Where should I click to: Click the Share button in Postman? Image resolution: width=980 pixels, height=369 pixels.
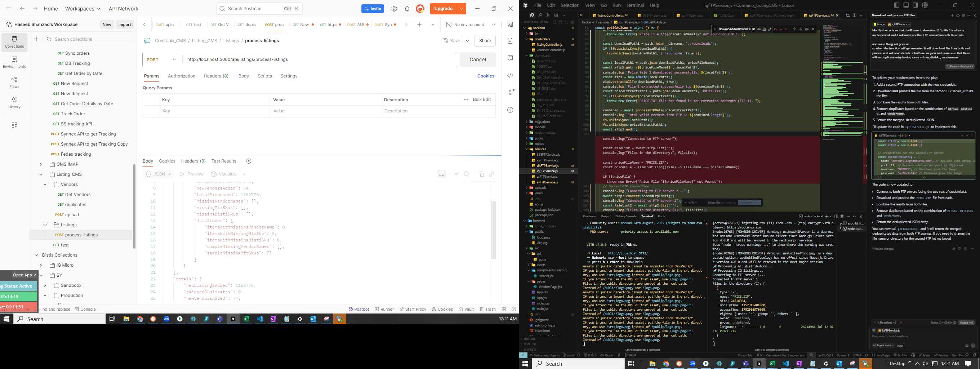[x=485, y=41]
